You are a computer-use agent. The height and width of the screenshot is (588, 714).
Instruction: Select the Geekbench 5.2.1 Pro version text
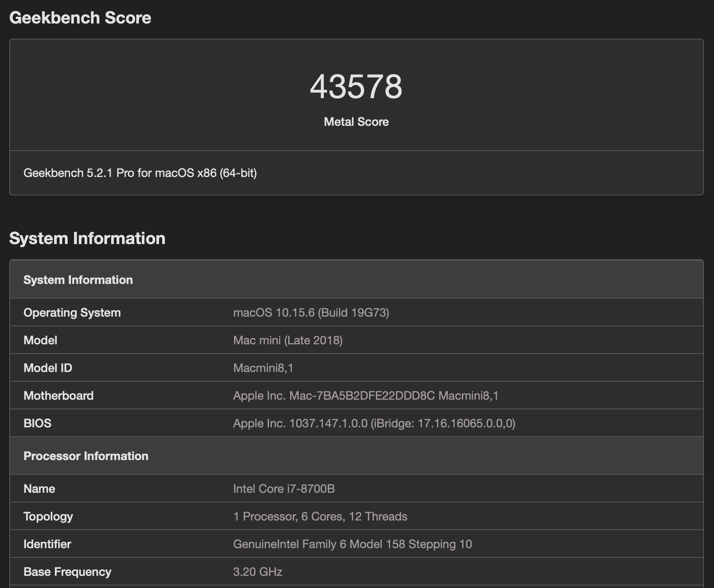point(140,173)
